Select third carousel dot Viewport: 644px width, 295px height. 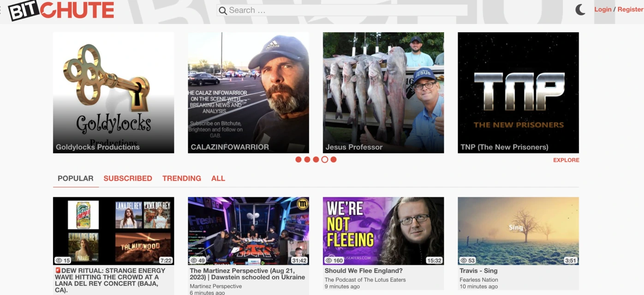316,159
